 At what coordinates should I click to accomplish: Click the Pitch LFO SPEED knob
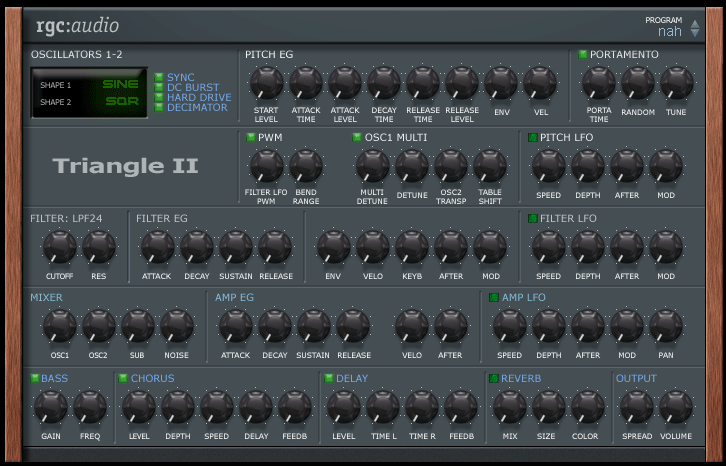click(549, 166)
